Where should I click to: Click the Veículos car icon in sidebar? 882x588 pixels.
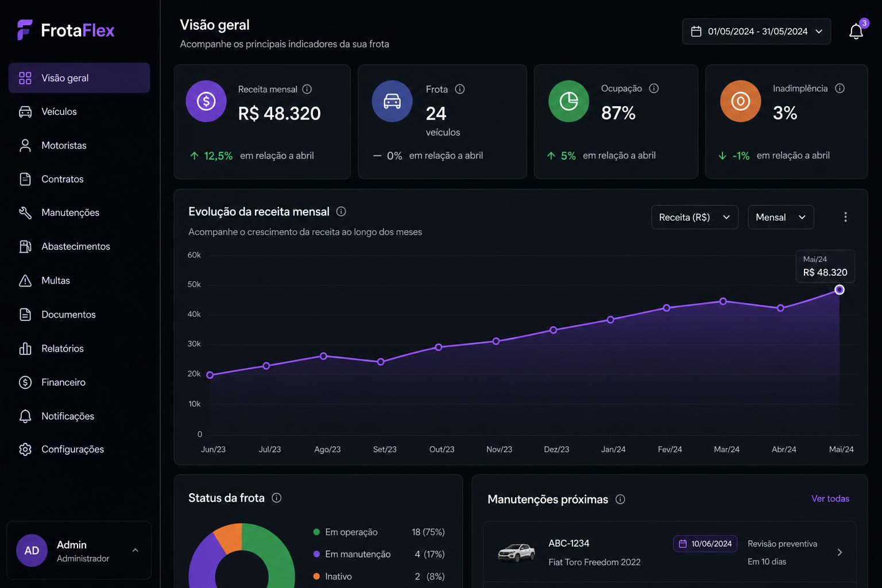tap(25, 111)
